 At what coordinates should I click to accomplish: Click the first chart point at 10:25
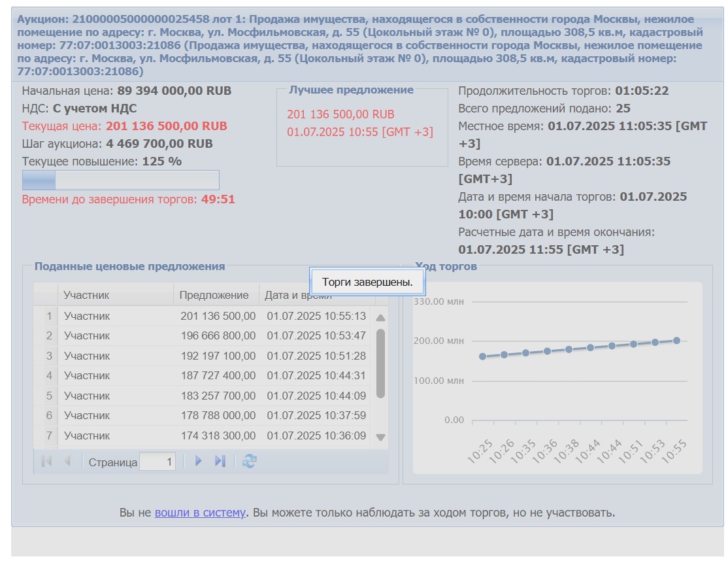(x=482, y=357)
